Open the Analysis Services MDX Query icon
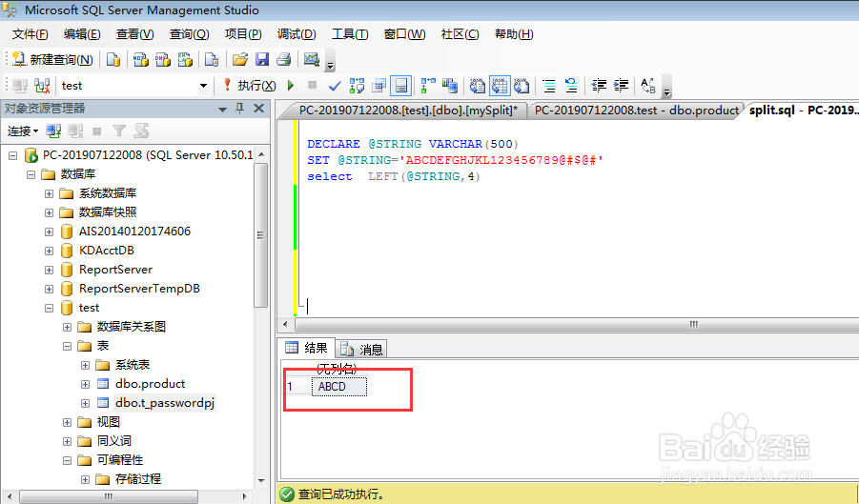The image size is (859, 504). [141, 59]
